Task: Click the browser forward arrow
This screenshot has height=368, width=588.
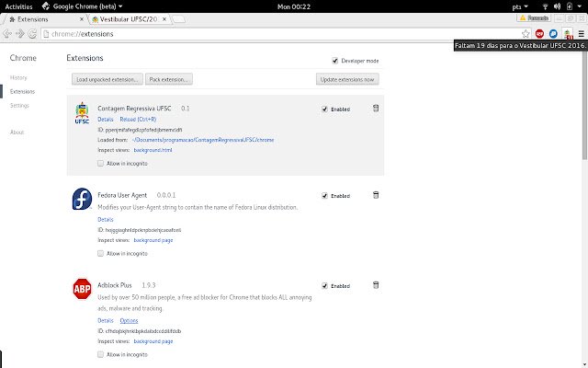Action: tap(20, 34)
